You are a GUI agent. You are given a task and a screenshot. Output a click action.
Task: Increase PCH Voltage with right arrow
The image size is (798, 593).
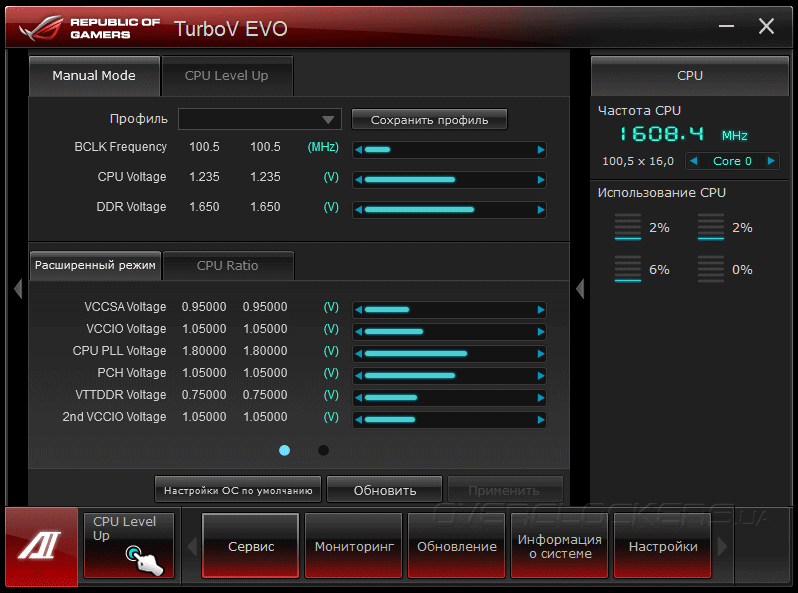540,376
